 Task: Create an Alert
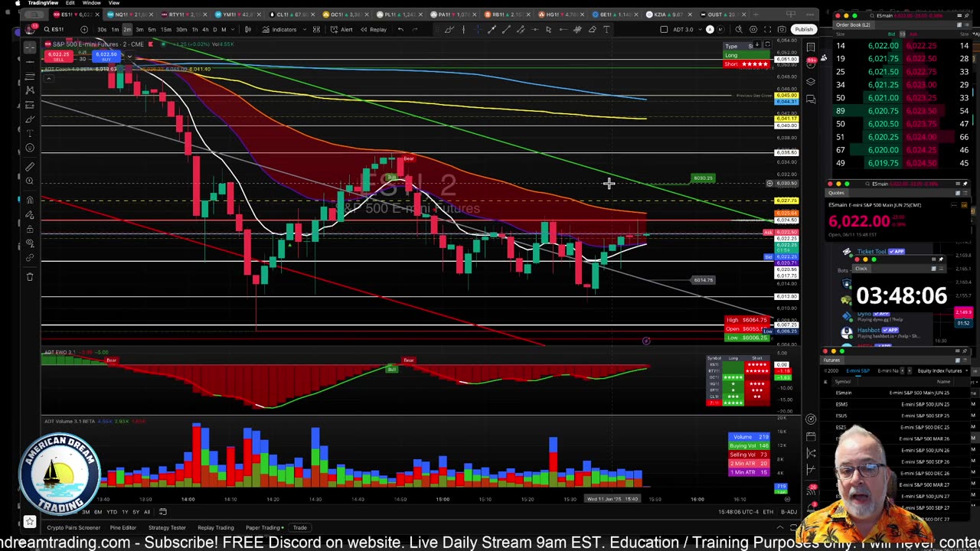tap(342, 29)
